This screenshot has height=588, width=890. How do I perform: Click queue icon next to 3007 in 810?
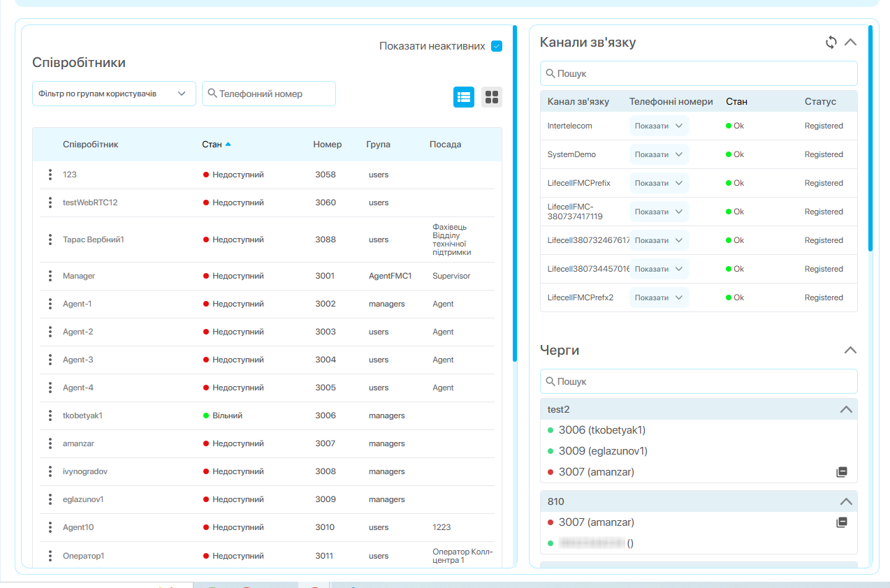[842, 522]
